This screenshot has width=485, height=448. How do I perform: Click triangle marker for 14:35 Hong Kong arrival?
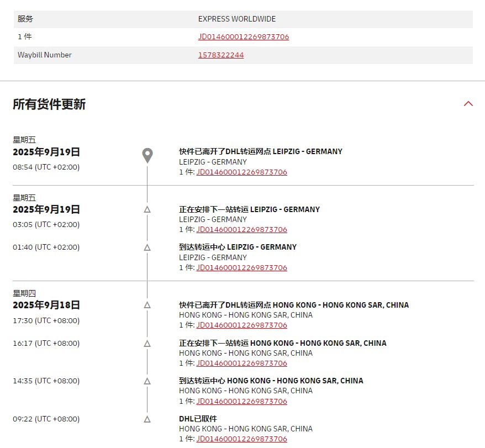click(x=147, y=381)
